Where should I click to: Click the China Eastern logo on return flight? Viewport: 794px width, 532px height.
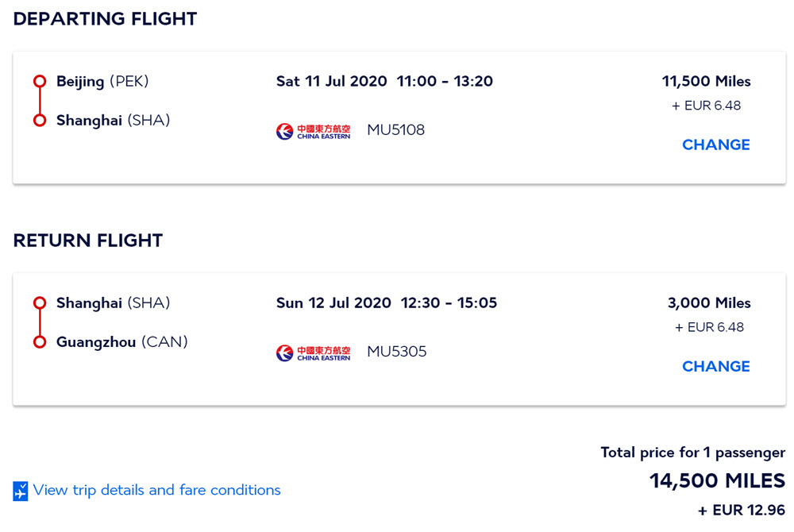(313, 353)
